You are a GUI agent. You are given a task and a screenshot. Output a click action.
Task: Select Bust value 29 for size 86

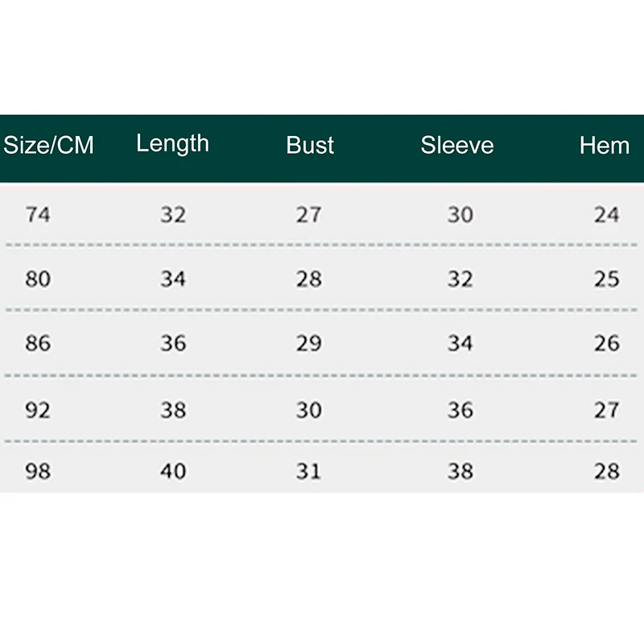click(x=309, y=344)
